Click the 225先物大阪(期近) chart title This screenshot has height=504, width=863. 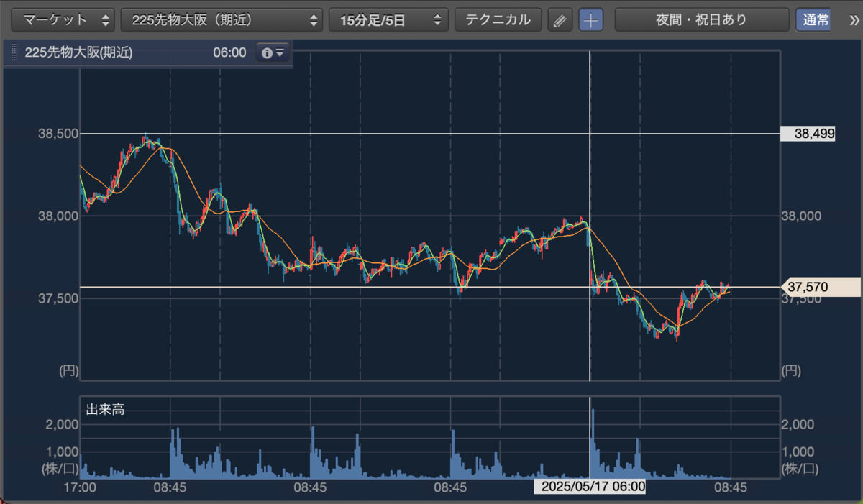click(78, 52)
